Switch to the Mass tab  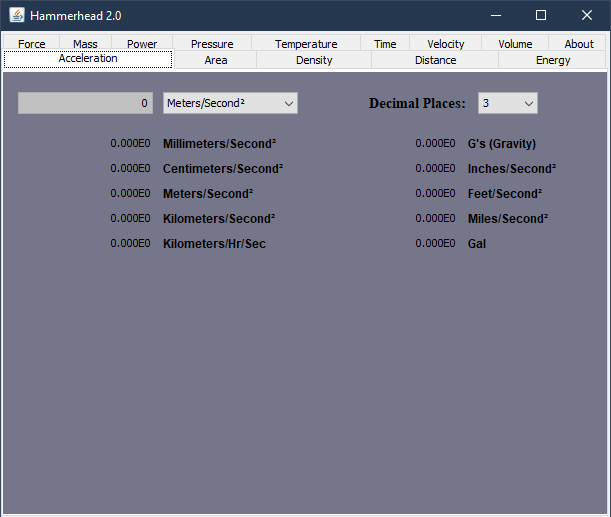pos(85,44)
